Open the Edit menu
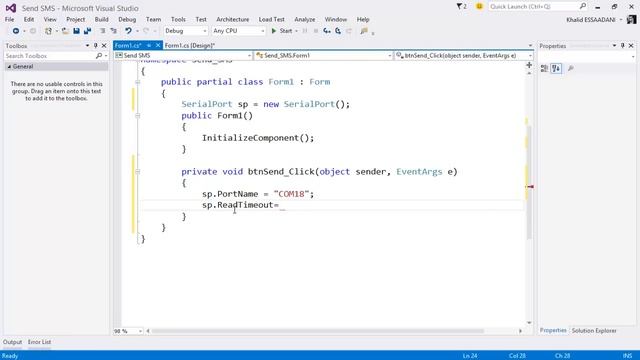The width and height of the screenshot is (640, 360). pos(29,19)
